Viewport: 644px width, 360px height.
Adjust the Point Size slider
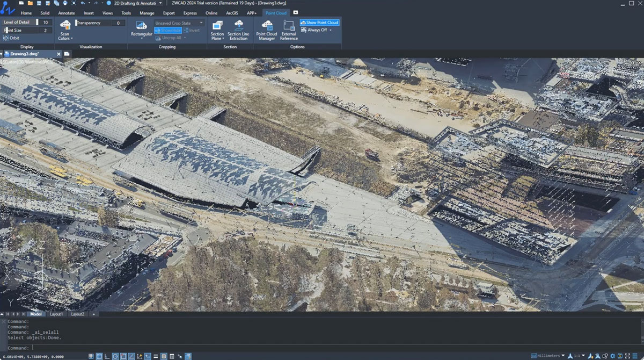point(7,30)
